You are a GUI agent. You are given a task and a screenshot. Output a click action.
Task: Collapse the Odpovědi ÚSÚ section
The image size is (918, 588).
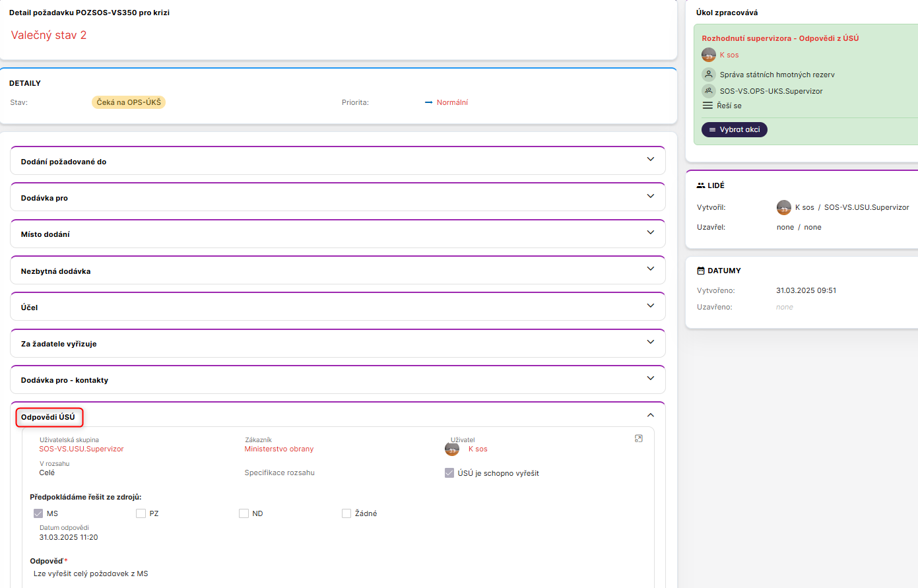(x=650, y=415)
